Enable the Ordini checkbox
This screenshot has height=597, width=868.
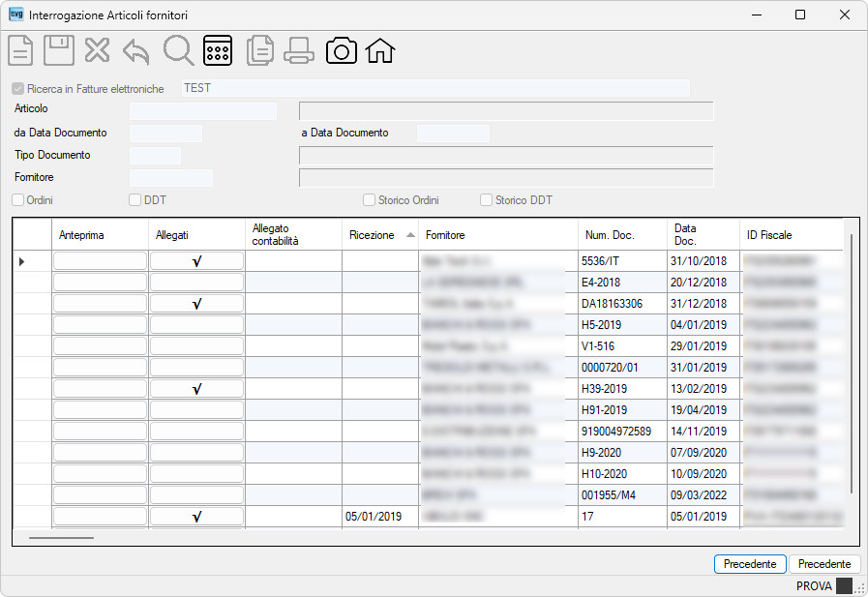17,199
